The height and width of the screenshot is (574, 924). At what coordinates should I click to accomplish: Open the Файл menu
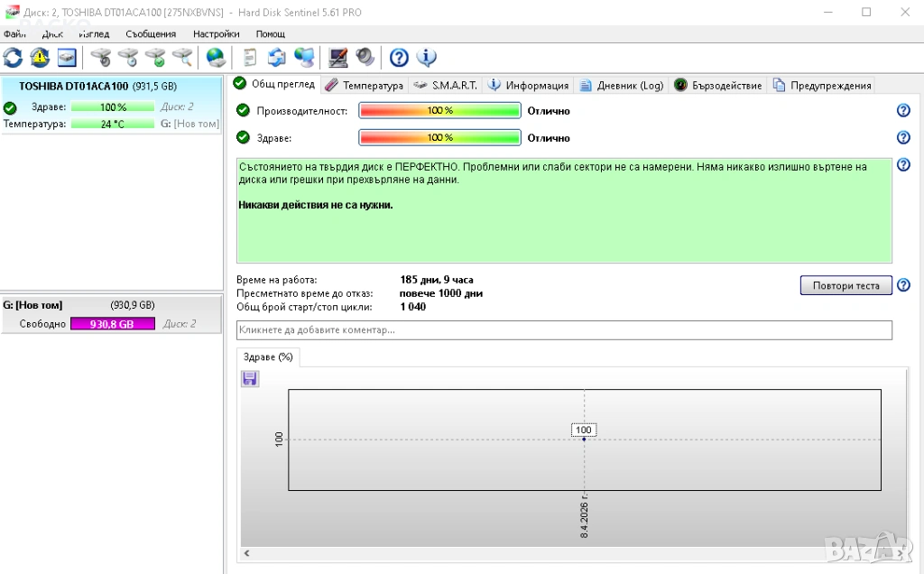pyautogui.click(x=14, y=33)
